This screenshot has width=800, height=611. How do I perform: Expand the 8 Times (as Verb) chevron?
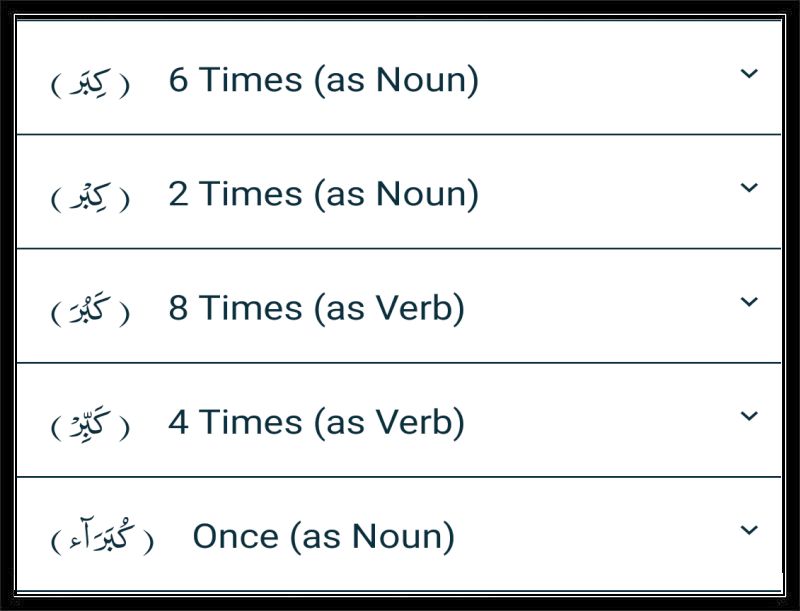click(748, 302)
